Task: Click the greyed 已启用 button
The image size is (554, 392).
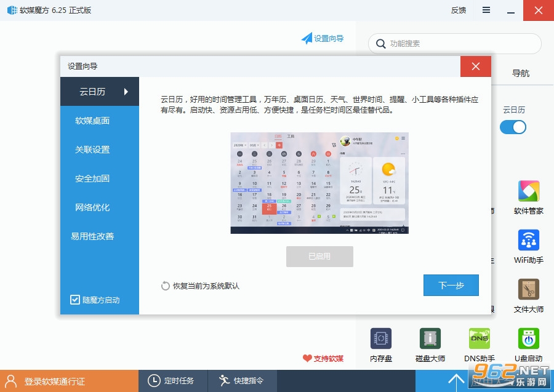Action: coord(319,257)
